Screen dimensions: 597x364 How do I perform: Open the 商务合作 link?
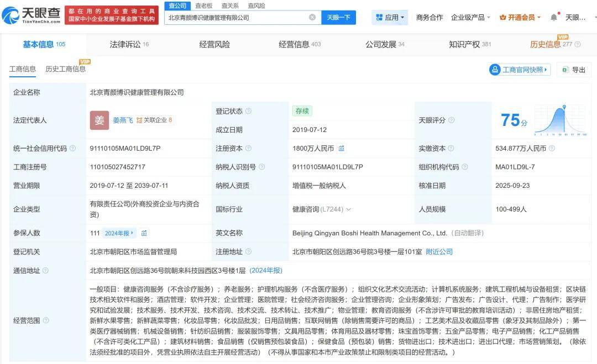[x=430, y=18]
